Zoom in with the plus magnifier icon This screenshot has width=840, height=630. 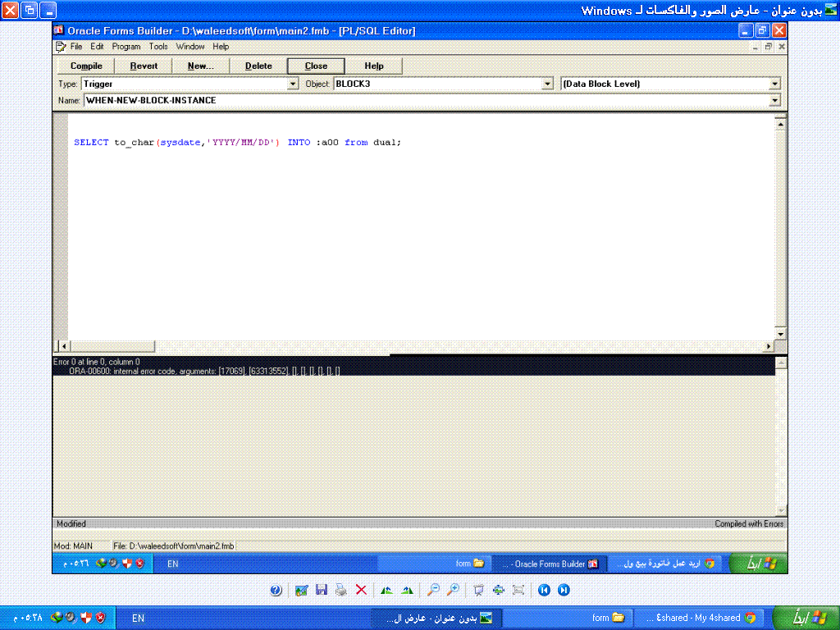(x=452, y=590)
